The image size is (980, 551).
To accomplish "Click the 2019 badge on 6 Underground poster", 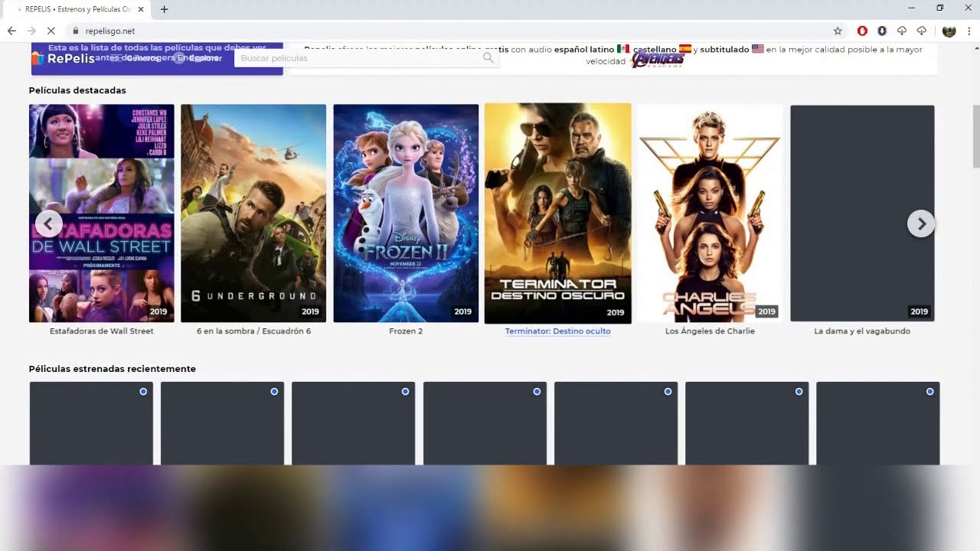I will pyautogui.click(x=310, y=311).
